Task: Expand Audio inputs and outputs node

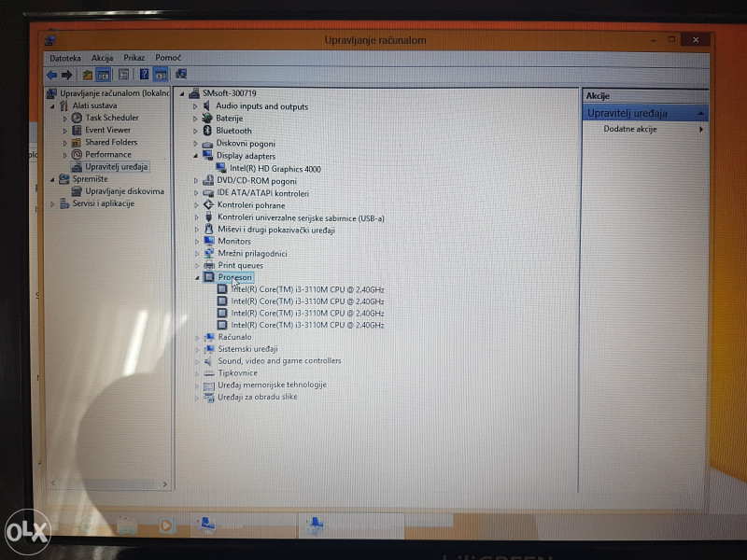Action: (195, 106)
